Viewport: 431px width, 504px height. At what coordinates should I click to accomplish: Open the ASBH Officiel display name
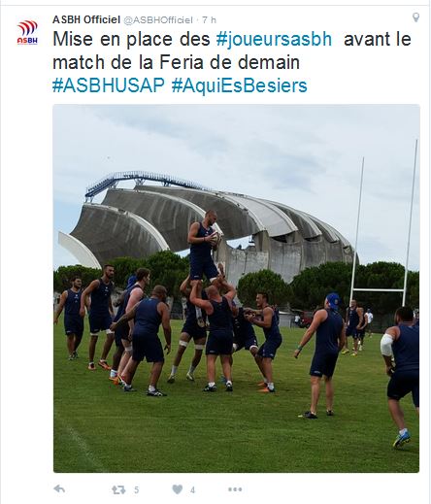pyautogui.click(x=86, y=19)
